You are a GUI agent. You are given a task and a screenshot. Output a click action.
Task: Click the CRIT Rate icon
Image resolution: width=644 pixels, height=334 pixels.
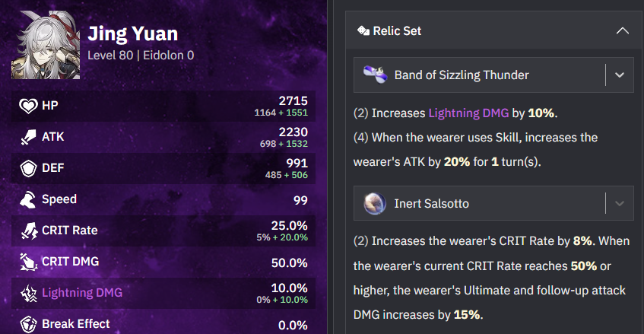(x=28, y=231)
